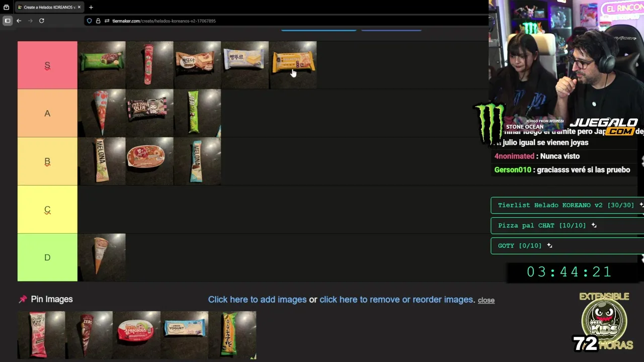644x362 pixels.
Task: Click the browser forward arrow
Action: 30,21
